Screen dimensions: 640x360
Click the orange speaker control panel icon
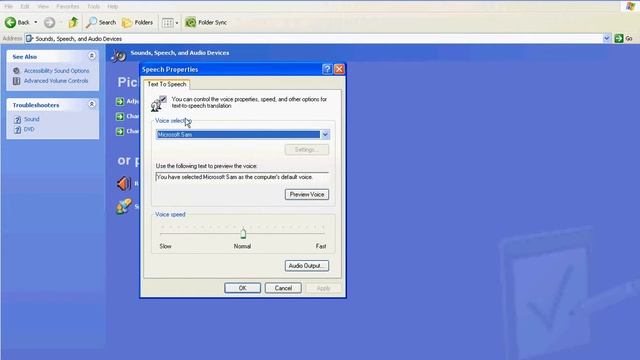click(124, 184)
